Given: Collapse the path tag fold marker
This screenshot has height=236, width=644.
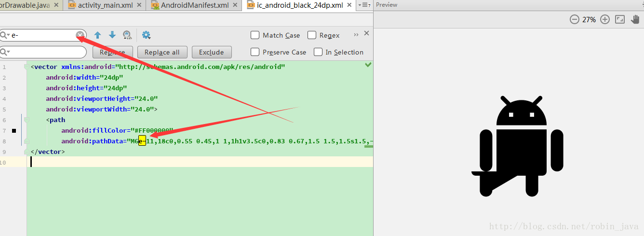Looking at the screenshot, I should coord(27,120).
